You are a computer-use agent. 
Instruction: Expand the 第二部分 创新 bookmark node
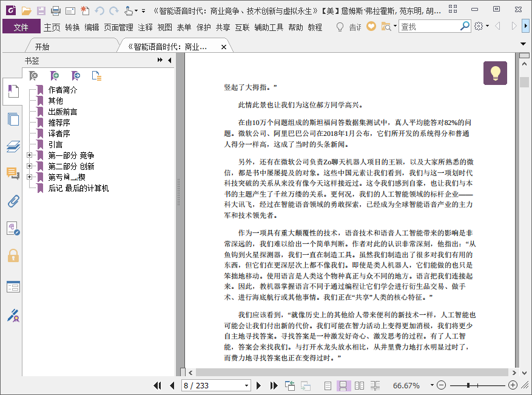coord(30,166)
